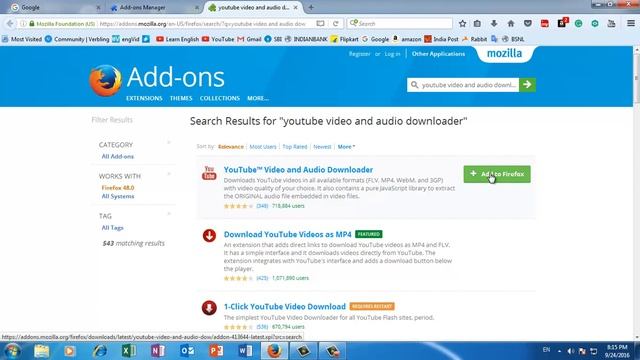Open a new tab with the plus button

point(311,7)
